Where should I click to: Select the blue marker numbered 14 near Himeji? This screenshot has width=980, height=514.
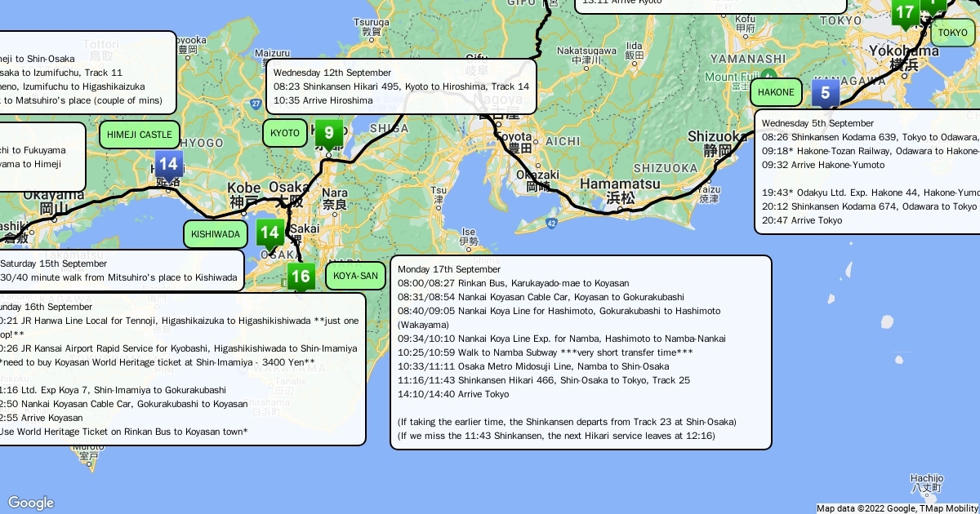168,165
